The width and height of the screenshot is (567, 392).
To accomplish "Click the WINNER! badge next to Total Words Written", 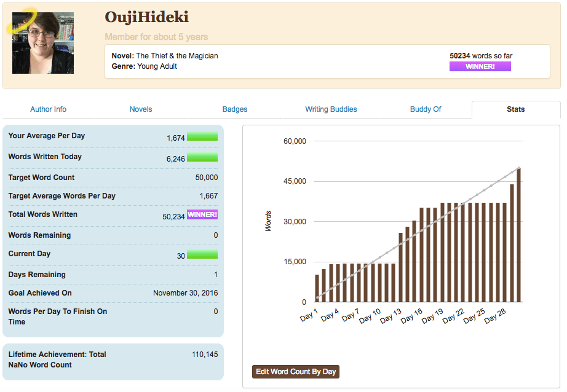I will 202,214.
